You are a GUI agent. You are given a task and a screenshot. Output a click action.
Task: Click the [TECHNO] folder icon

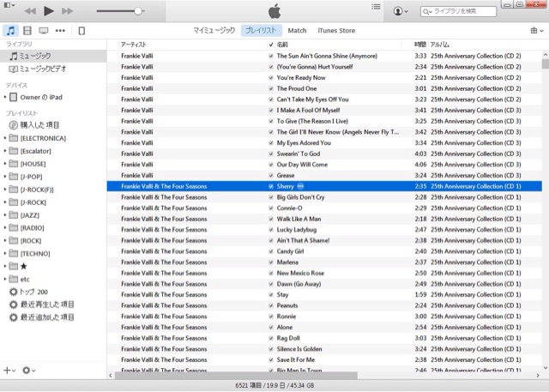pyautogui.click(x=14, y=253)
